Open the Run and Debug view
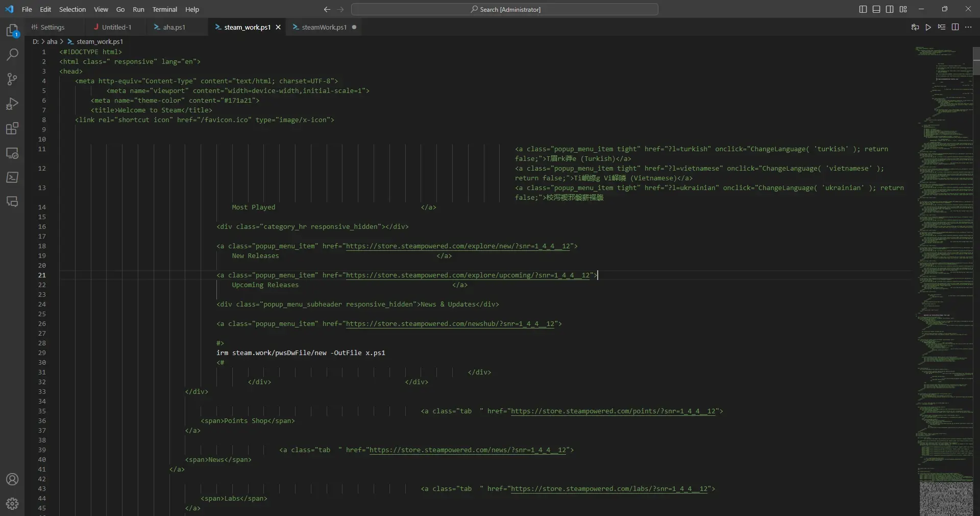Viewport: 980px width, 516px height. click(12, 104)
